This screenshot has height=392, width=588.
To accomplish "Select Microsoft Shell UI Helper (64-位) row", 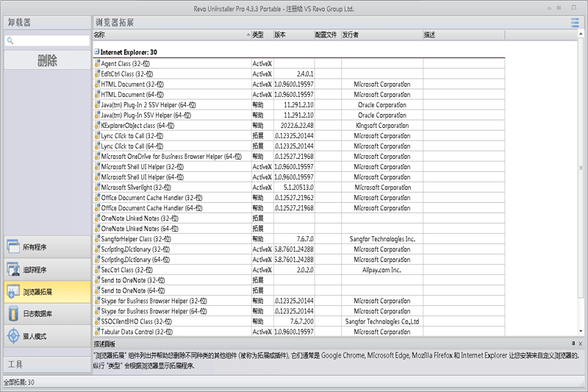I will (x=299, y=177).
